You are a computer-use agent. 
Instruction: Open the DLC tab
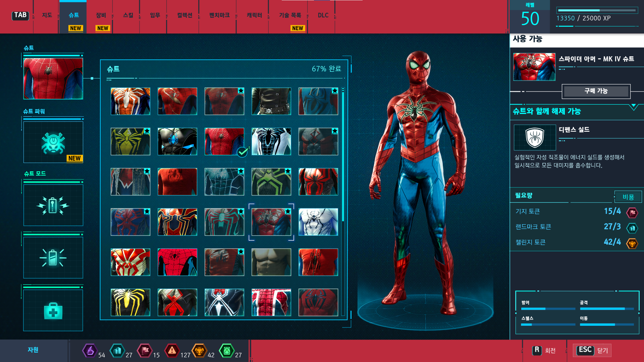tap(323, 15)
